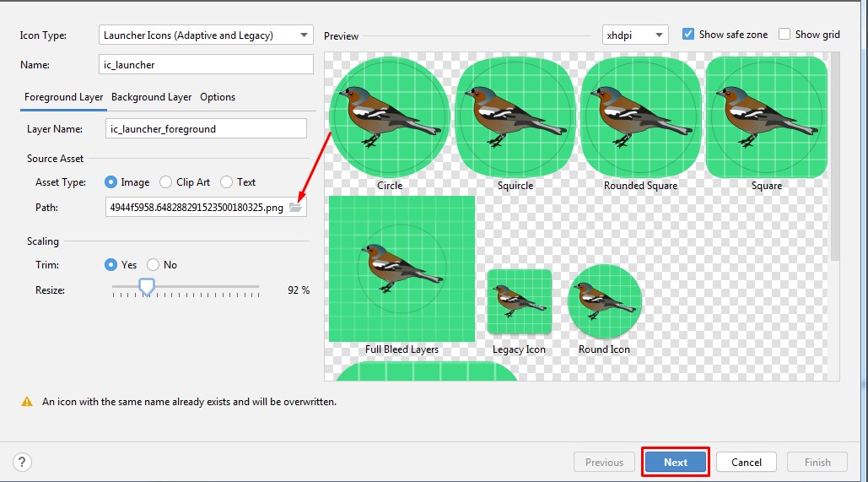Set Trim to No
868x482 pixels.
coord(153,265)
